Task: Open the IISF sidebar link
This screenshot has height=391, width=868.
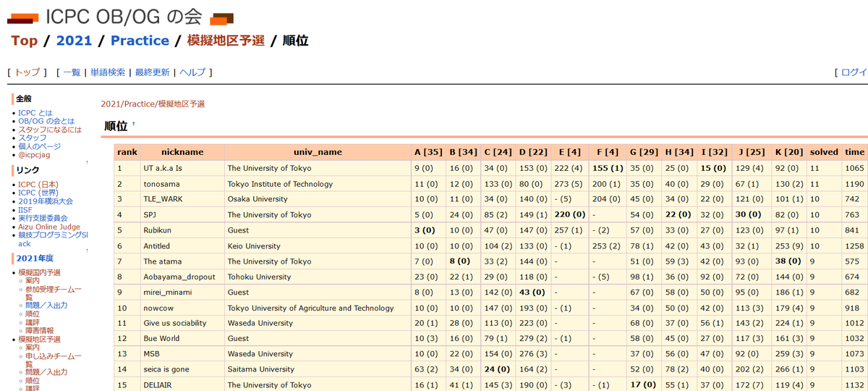Action: 25,210
